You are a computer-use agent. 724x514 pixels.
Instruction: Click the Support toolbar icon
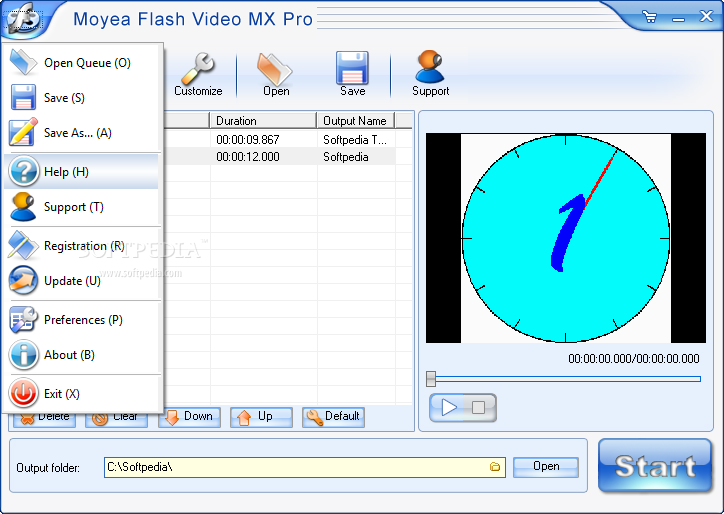click(430, 74)
